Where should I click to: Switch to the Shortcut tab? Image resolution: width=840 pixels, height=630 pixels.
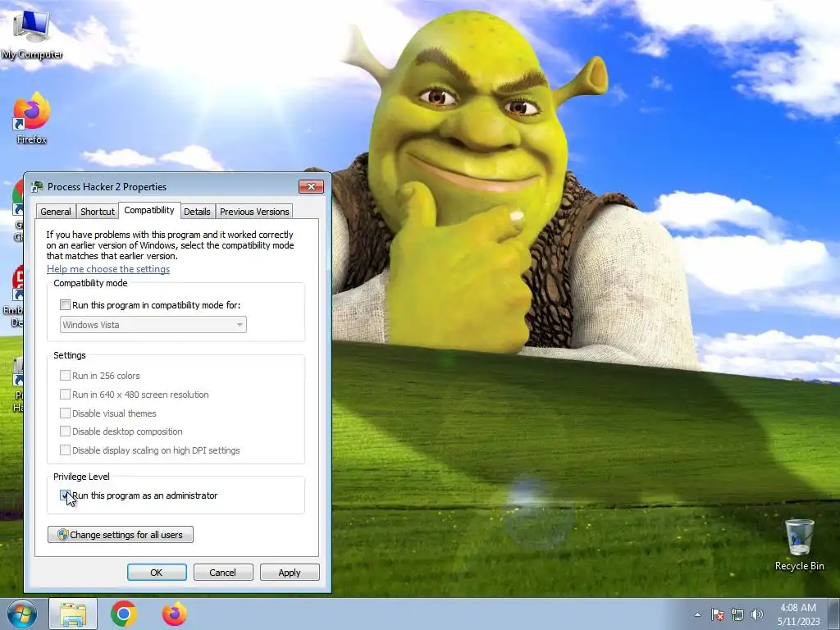[x=98, y=212]
